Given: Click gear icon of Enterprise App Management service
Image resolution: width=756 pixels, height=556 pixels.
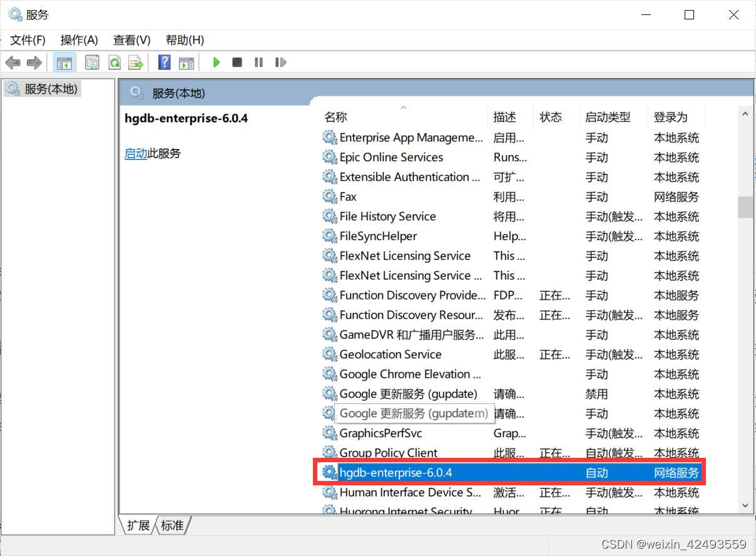Looking at the screenshot, I should 329,137.
